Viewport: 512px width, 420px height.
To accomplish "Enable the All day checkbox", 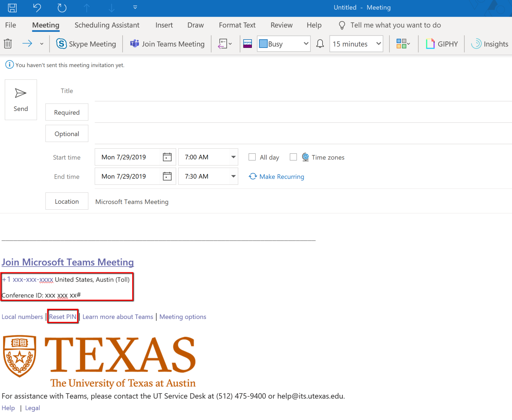I will point(252,157).
